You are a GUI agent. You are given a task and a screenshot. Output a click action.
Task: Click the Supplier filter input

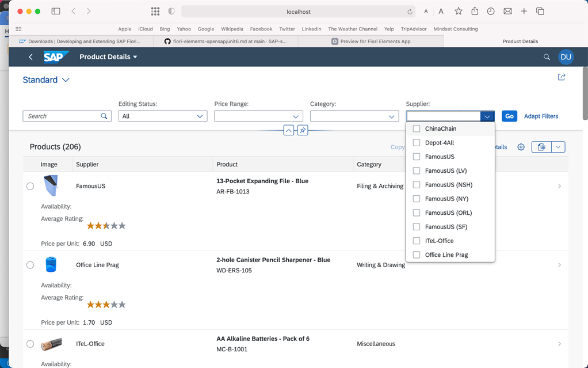point(443,116)
